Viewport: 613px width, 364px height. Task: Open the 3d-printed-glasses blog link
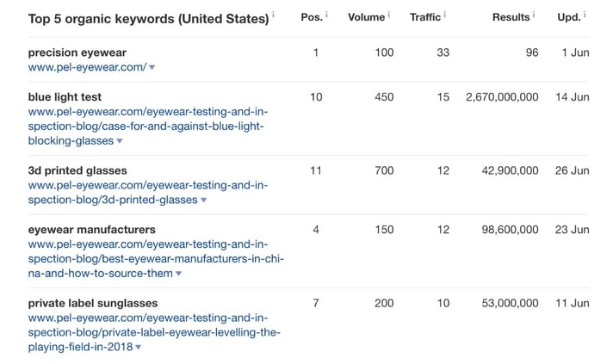(x=148, y=193)
